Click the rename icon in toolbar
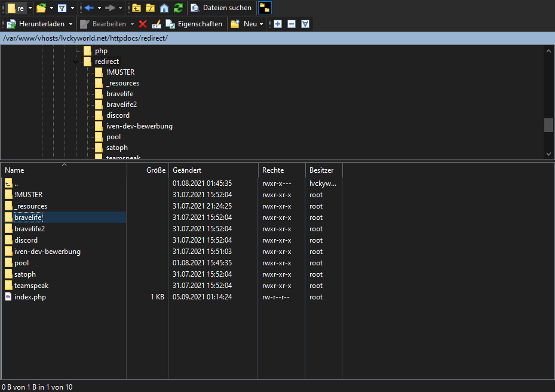The height and width of the screenshot is (392, 555). (157, 24)
